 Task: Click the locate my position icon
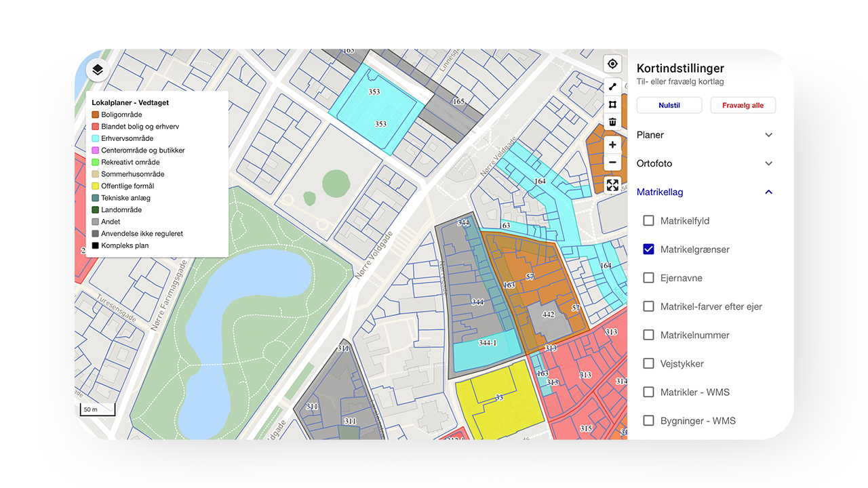tap(612, 64)
